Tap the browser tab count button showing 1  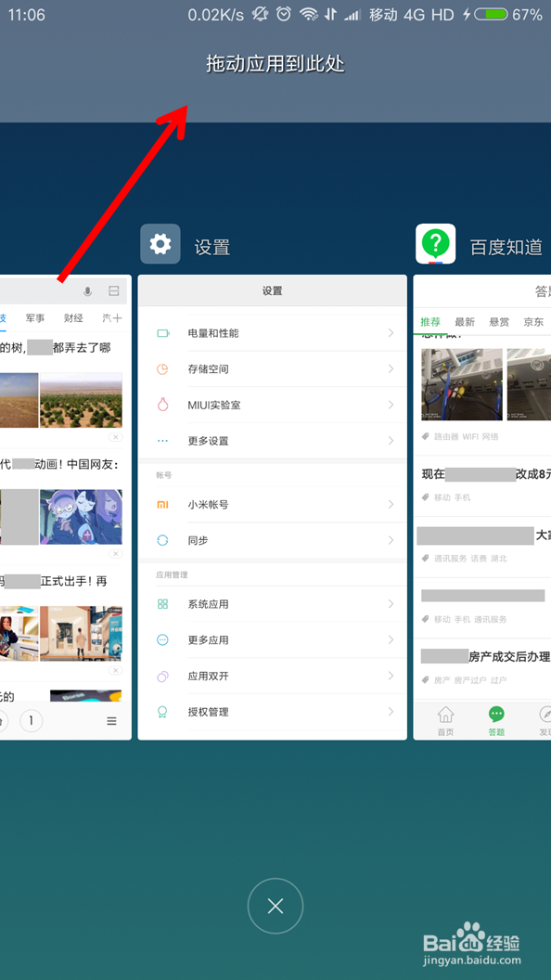click(x=32, y=721)
